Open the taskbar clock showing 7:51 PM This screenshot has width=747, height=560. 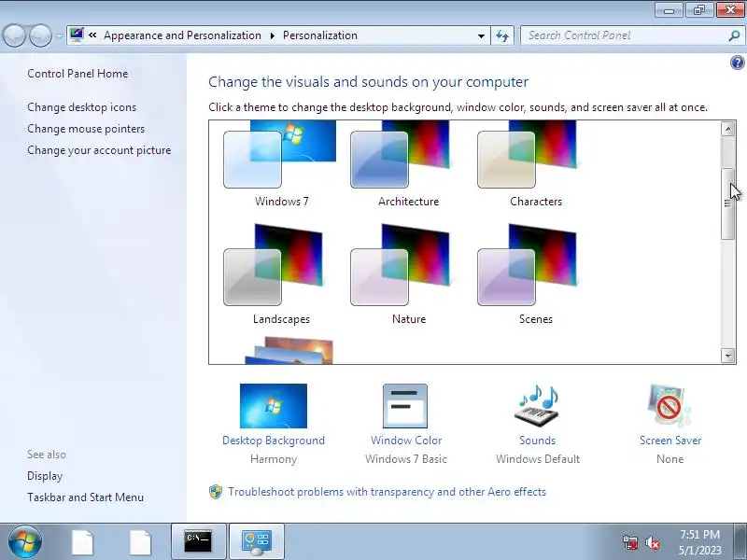pos(699,542)
